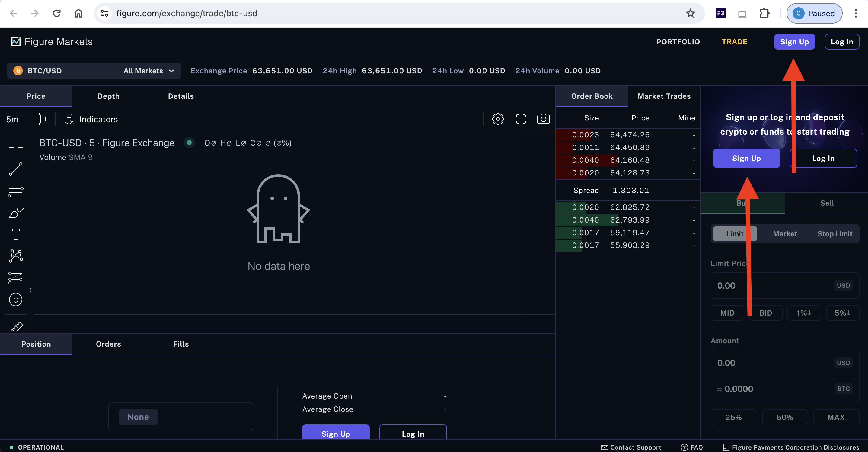Click the Bitcoin BTC/USD icon
868x452 pixels.
(x=18, y=71)
